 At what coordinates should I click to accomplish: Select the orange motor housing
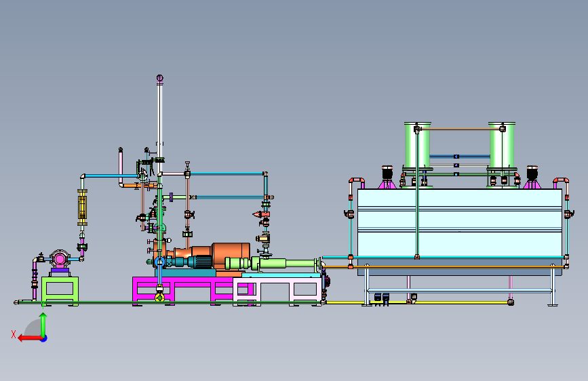231,254
